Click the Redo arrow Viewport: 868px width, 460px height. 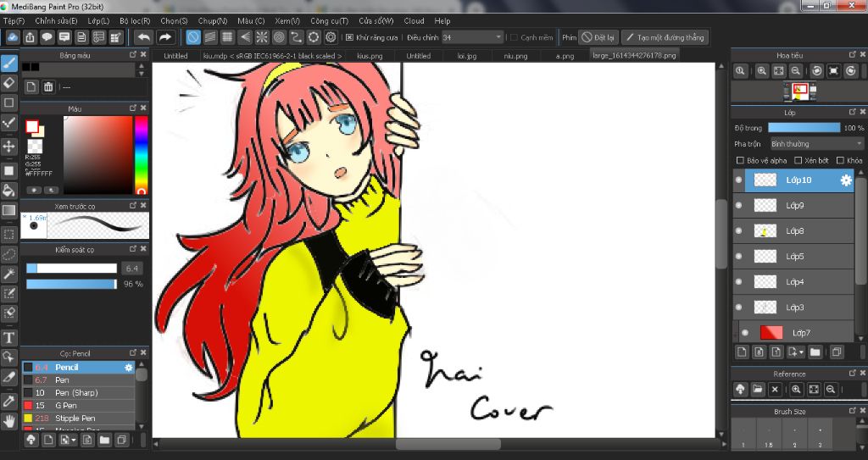click(x=165, y=37)
